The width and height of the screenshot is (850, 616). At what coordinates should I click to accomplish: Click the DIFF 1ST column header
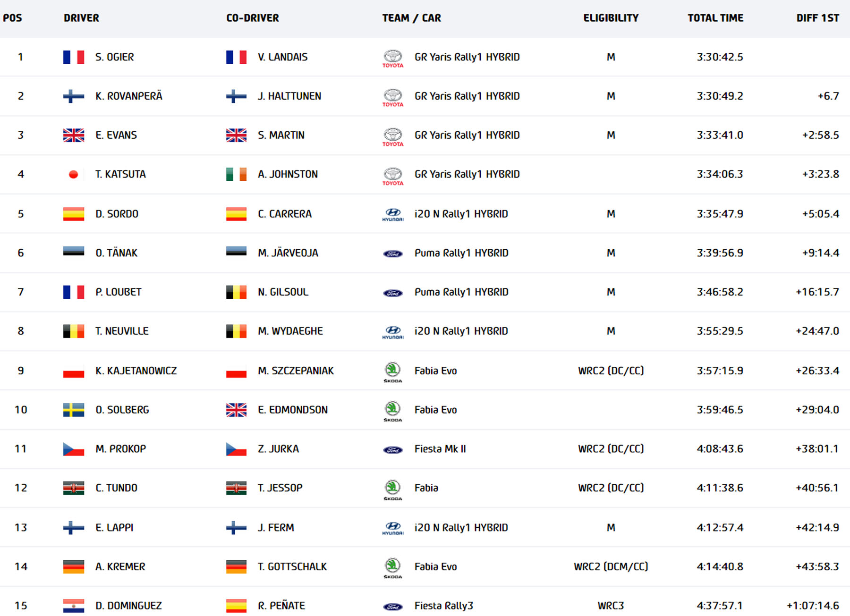(x=817, y=18)
